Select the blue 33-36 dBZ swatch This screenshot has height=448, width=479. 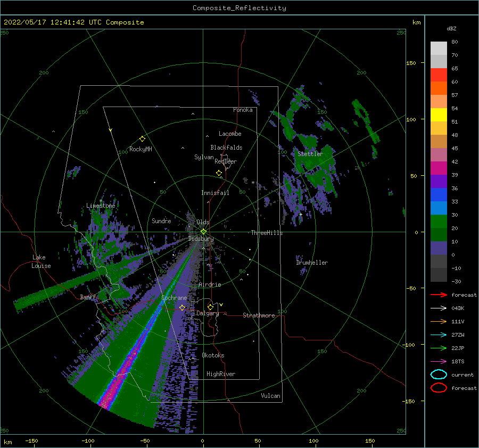[439, 195]
